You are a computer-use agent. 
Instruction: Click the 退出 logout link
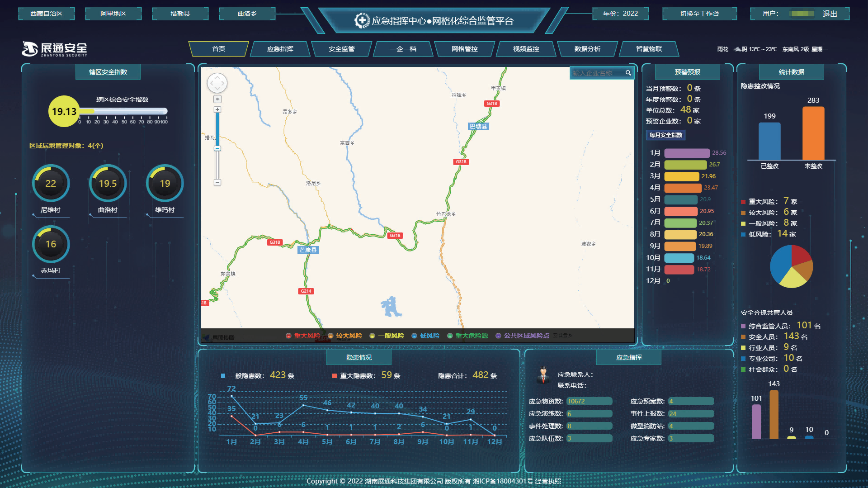tap(830, 14)
